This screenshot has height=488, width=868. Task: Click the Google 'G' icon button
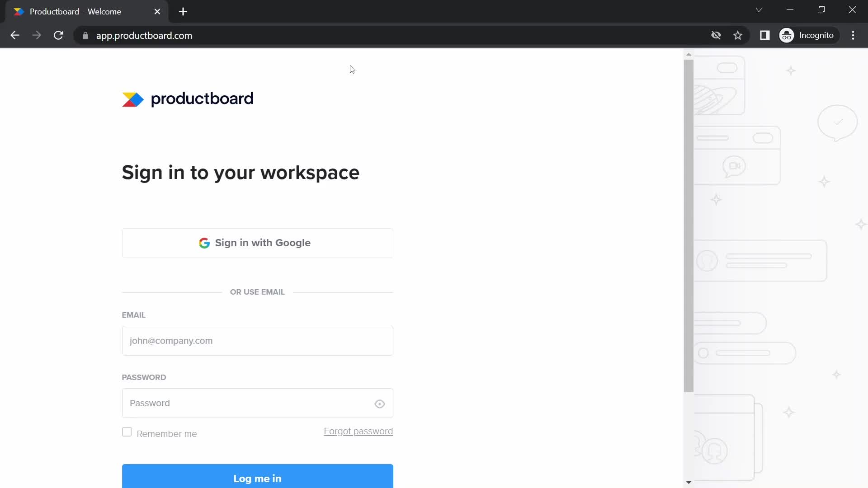click(204, 243)
